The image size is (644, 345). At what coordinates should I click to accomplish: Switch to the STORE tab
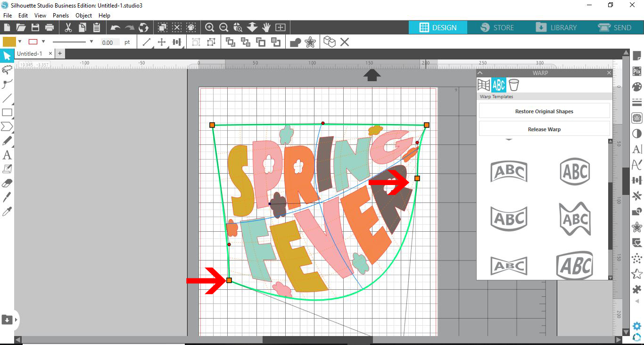(x=497, y=27)
